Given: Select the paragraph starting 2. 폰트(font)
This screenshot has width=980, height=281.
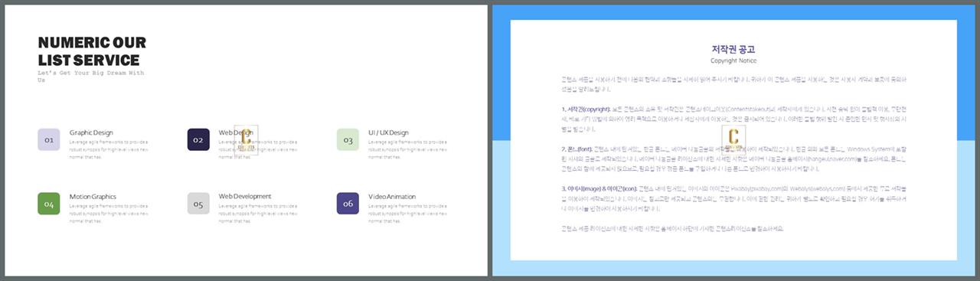Looking at the screenshot, I should click(x=733, y=158).
